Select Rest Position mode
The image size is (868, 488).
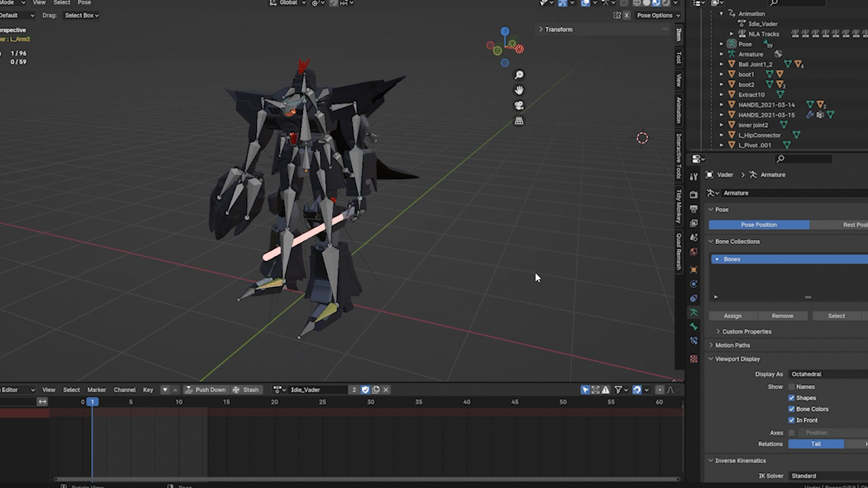[x=839, y=225]
